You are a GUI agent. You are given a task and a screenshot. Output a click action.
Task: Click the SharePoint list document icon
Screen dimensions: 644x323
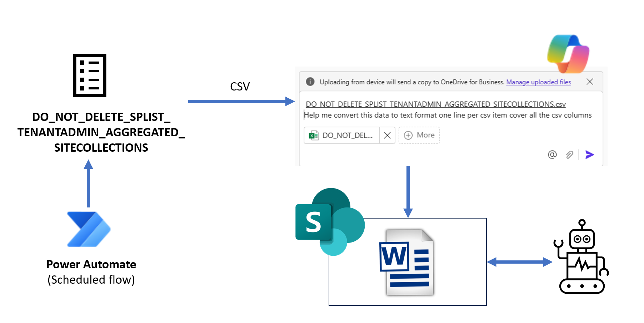89,75
